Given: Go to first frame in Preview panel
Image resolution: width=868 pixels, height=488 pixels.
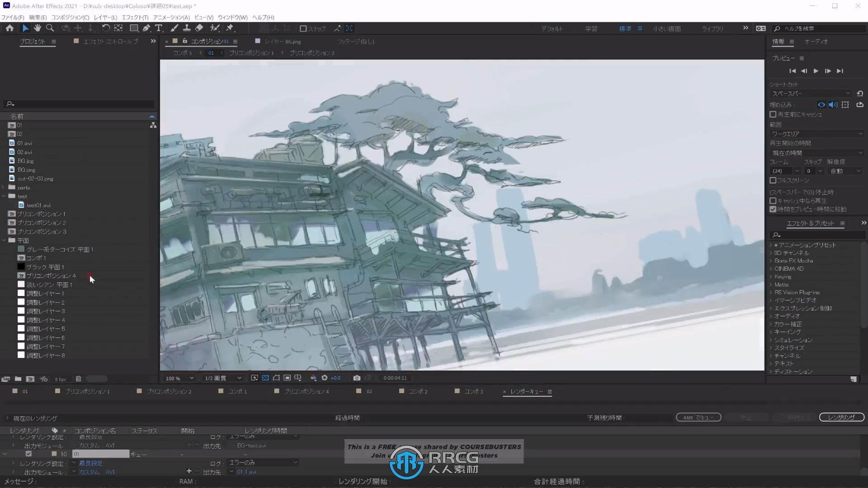Looking at the screenshot, I should [x=793, y=71].
